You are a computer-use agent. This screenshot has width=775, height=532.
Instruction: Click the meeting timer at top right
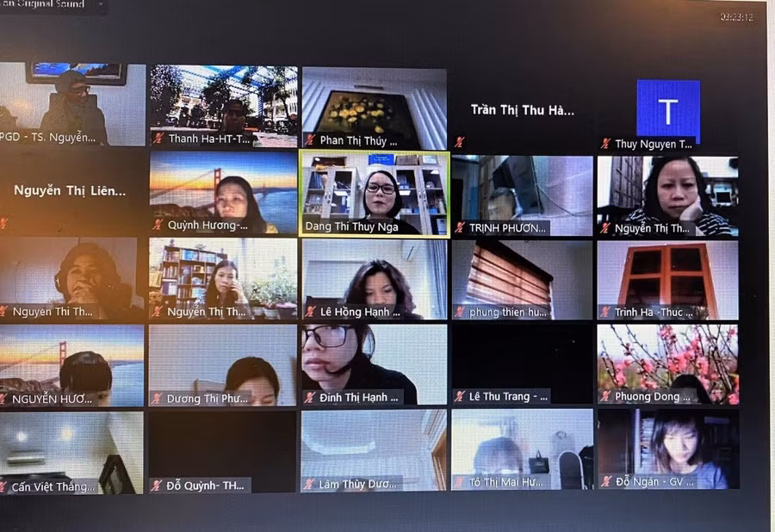(736, 17)
